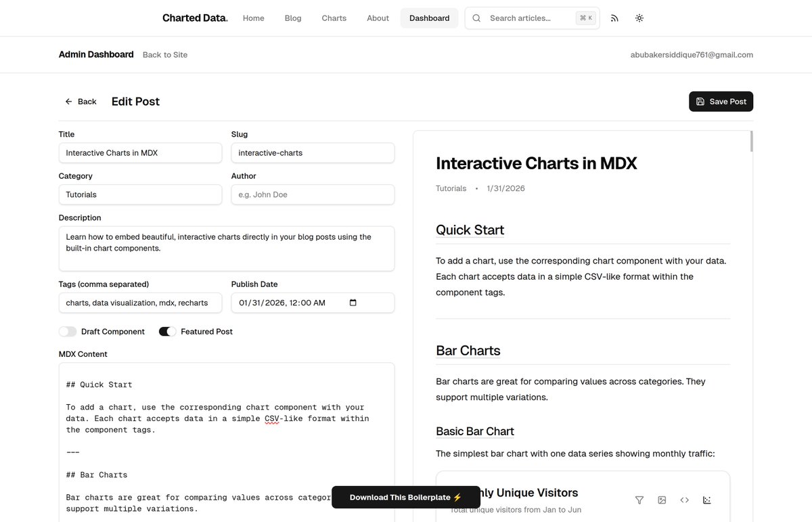Open the Blog nav item
Viewport: 812px width, 522px height.
(x=293, y=18)
